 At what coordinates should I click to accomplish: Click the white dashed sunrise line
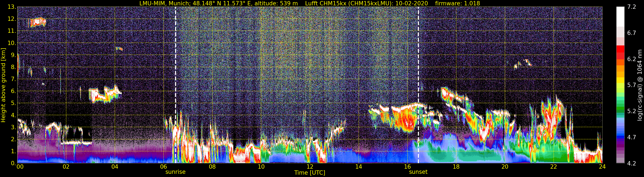[x=175, y=85]
